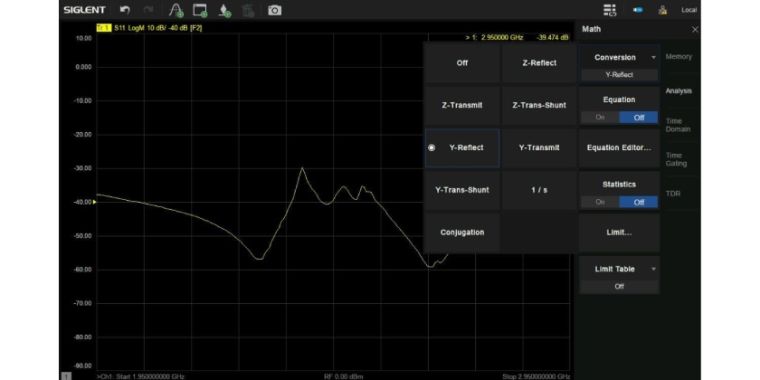
Task: Select Z-Transmit conversion
Action: coord(462,105)
